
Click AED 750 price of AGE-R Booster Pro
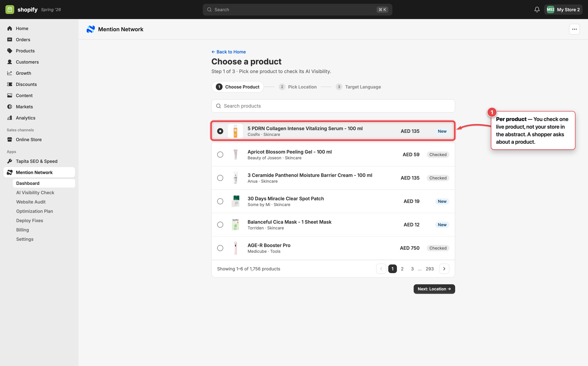pos(410,248)
